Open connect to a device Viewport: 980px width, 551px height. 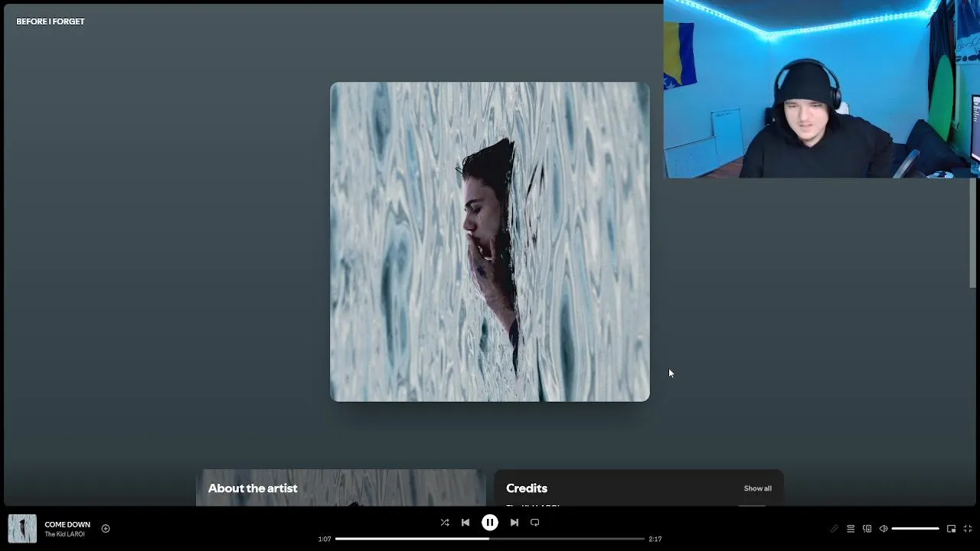(867, 529)
